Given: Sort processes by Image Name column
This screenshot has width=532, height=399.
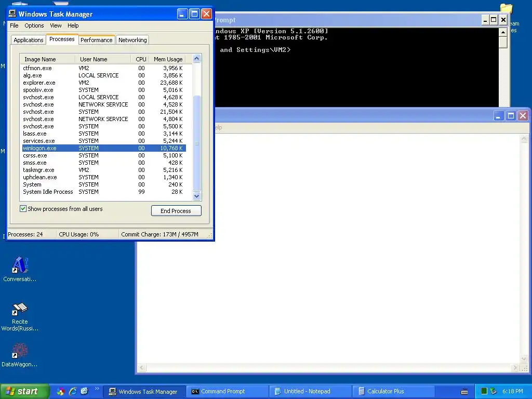Looking at the screenshot, I should tap(47, 59).
